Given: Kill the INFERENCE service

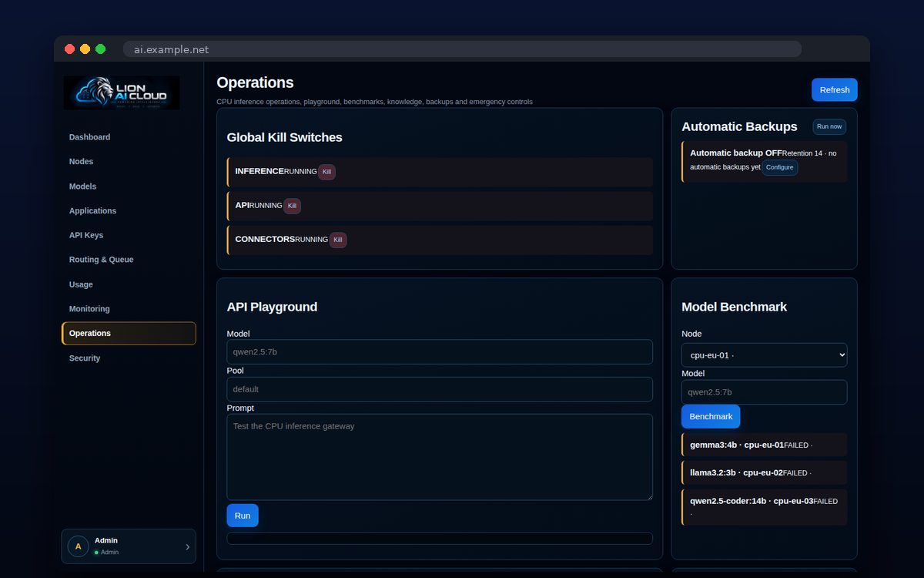Looking at the screenshot, I should point(326,172).
